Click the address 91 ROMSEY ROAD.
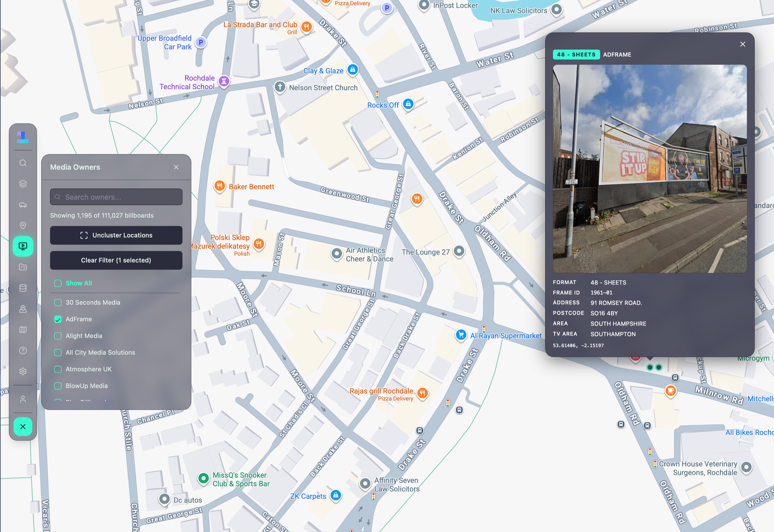This screenshot has height=532, width=774. [x=616, y=303]
